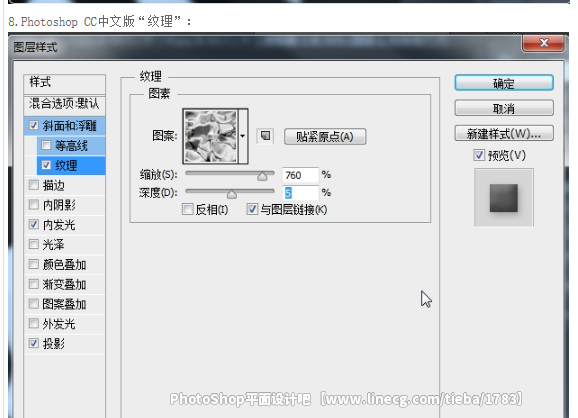Select the 内发光 style entry
The image size is (578, 418).
59,225
